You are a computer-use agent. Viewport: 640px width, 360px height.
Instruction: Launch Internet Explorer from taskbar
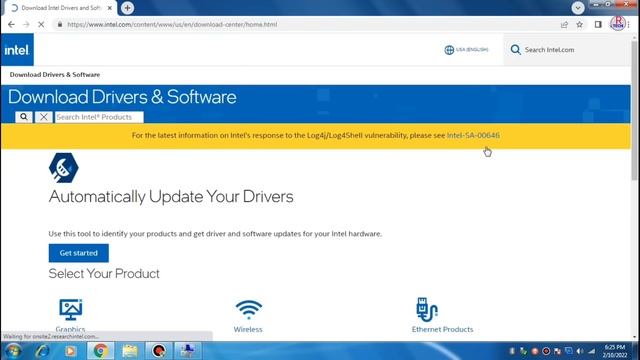(x=42, y=351)
